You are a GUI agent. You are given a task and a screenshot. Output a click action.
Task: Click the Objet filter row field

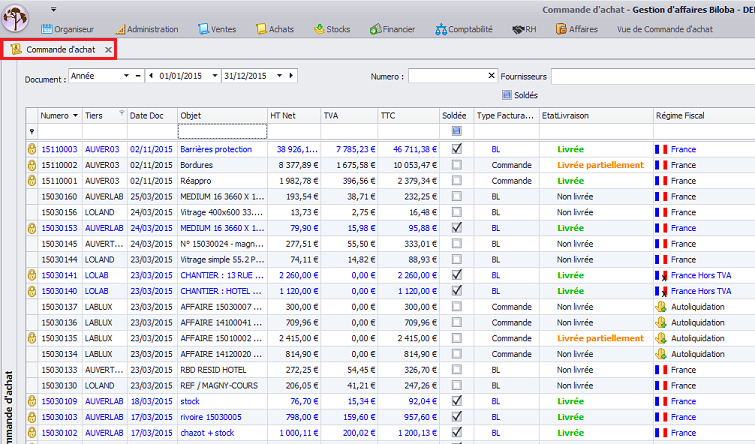pos(222,131)
